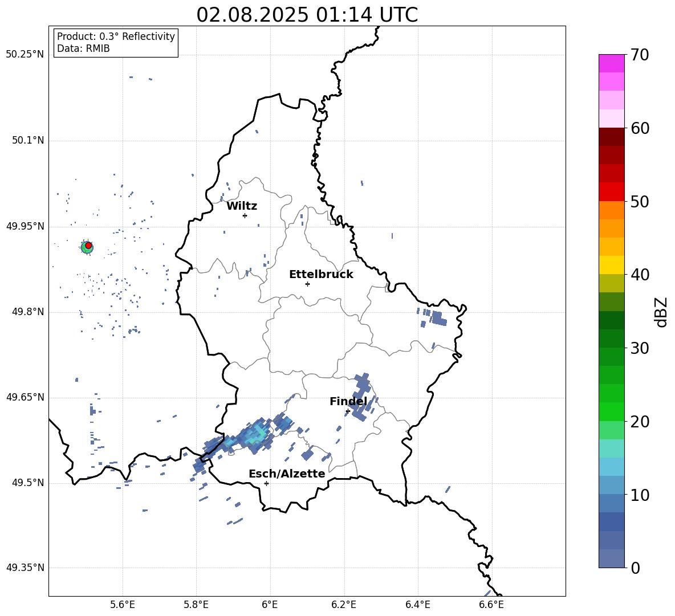Screen dimensions: 675x616
Task: Click the bright green colorbar segment above 20
Action: pos(611,411)
